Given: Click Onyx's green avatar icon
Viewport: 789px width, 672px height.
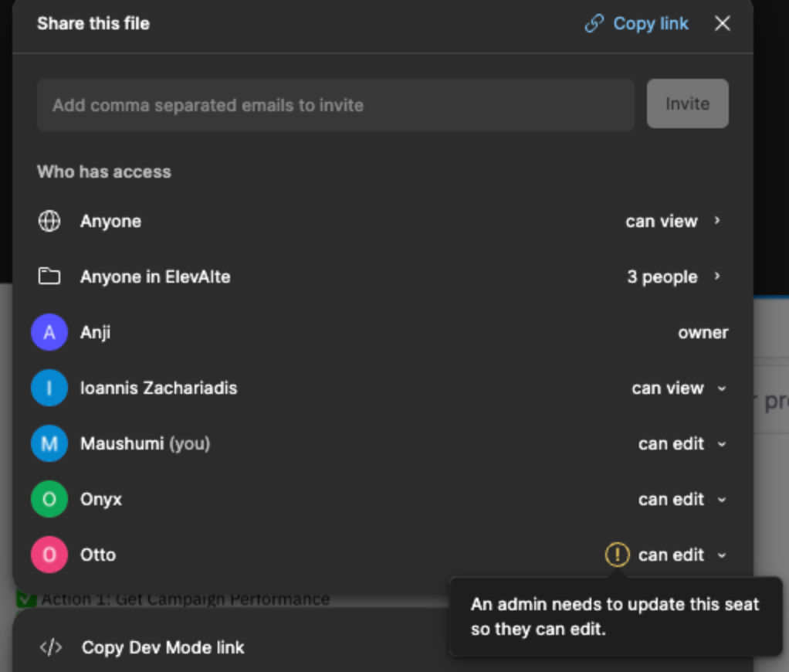Looking at the screenshot, I should [x=49, y=499].
